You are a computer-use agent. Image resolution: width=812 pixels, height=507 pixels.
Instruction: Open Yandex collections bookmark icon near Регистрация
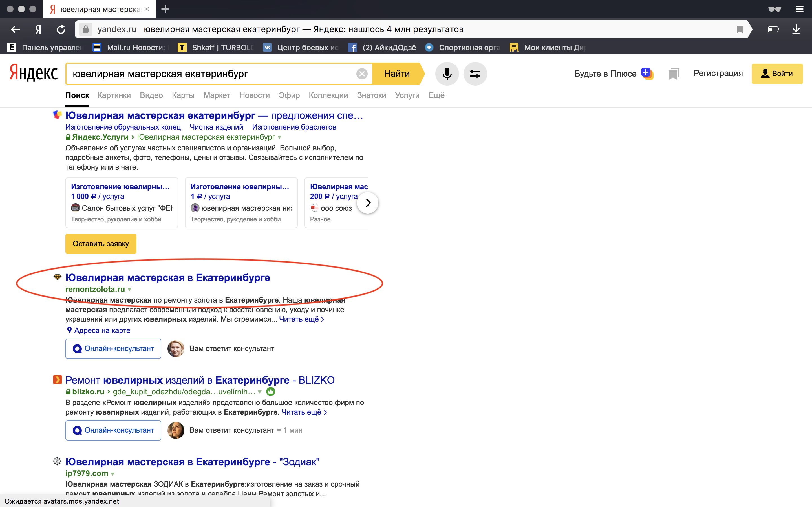pyautogui.click(x=673, y=74)
